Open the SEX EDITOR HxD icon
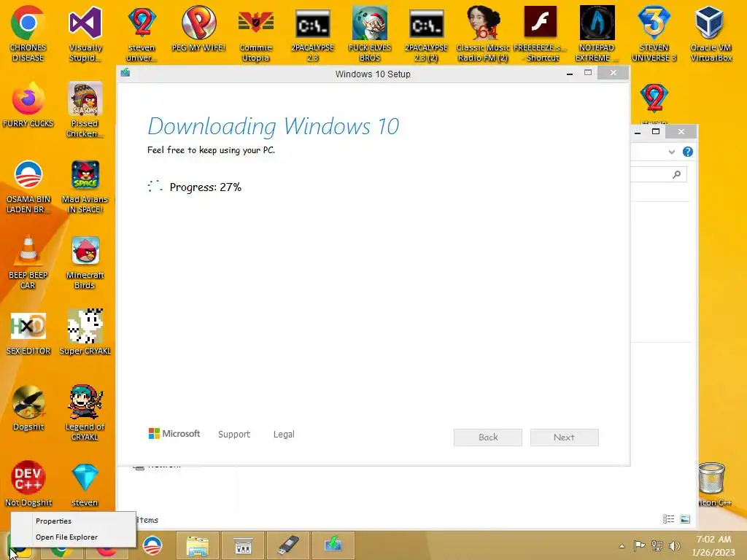747x560 pixels. [x=28, y=333]
